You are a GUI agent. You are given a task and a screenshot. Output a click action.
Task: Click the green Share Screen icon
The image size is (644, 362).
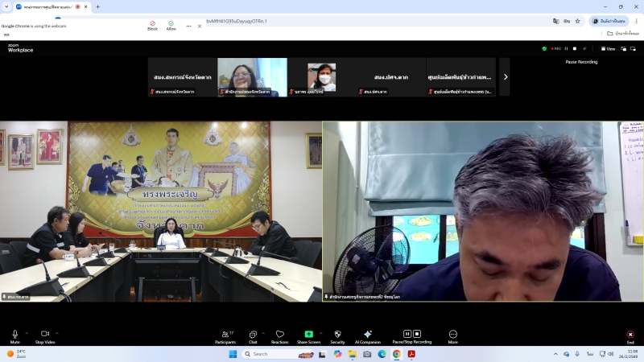point(308,335)
